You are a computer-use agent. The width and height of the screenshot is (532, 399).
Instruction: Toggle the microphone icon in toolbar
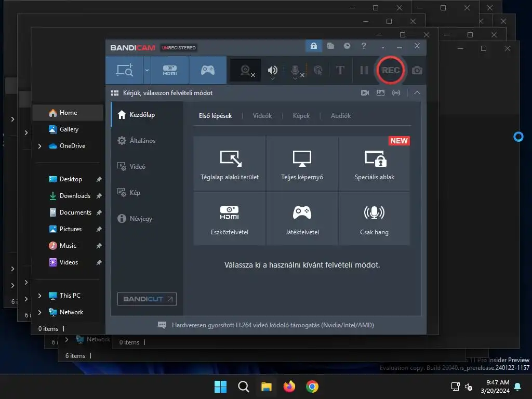[x=295, y=70]
